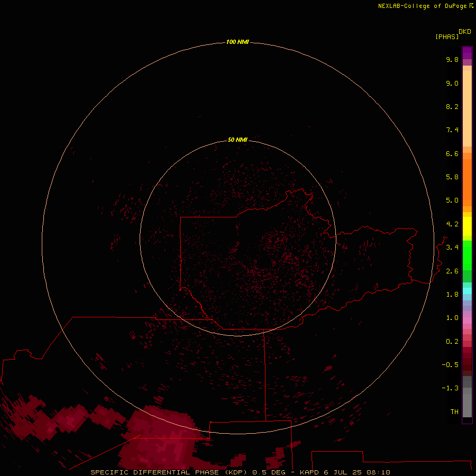This screenshot has height=476, width=476.
Task: Select the 1.8 value on the color scale
Action: 452,295
